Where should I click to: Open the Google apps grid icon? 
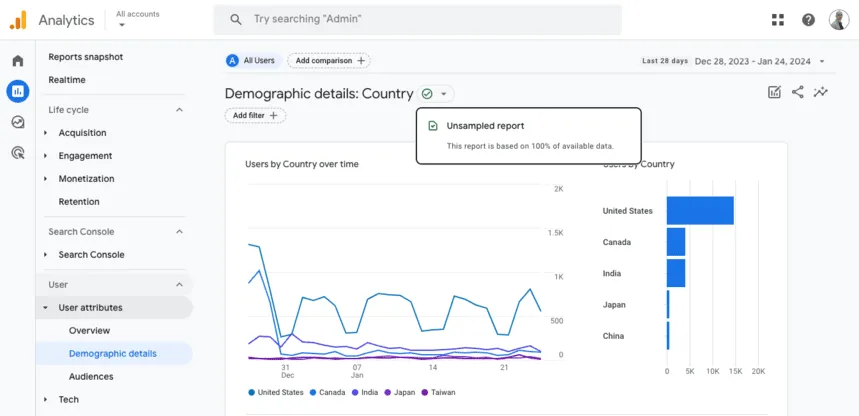[x=778, y=20]
